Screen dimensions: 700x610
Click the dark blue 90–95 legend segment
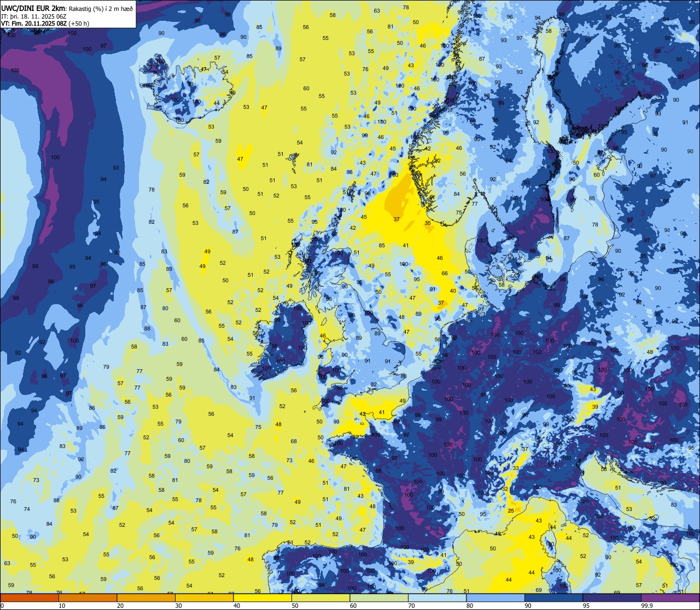[x=553, y=597]
